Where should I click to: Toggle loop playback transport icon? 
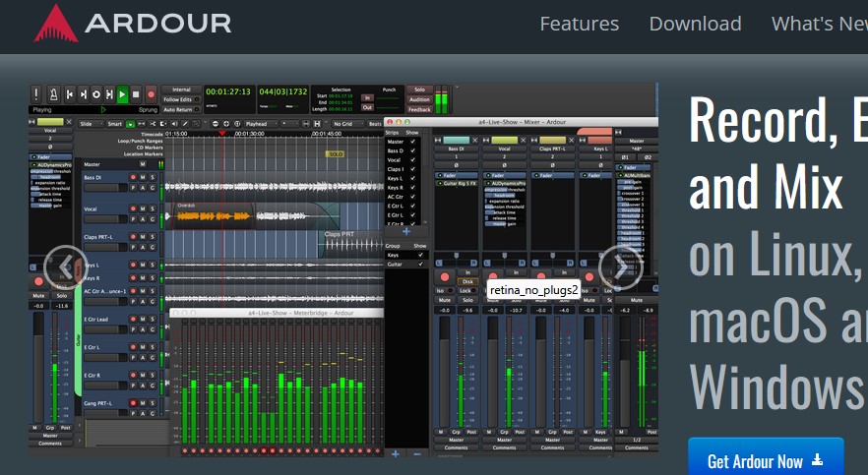(96, 94)
